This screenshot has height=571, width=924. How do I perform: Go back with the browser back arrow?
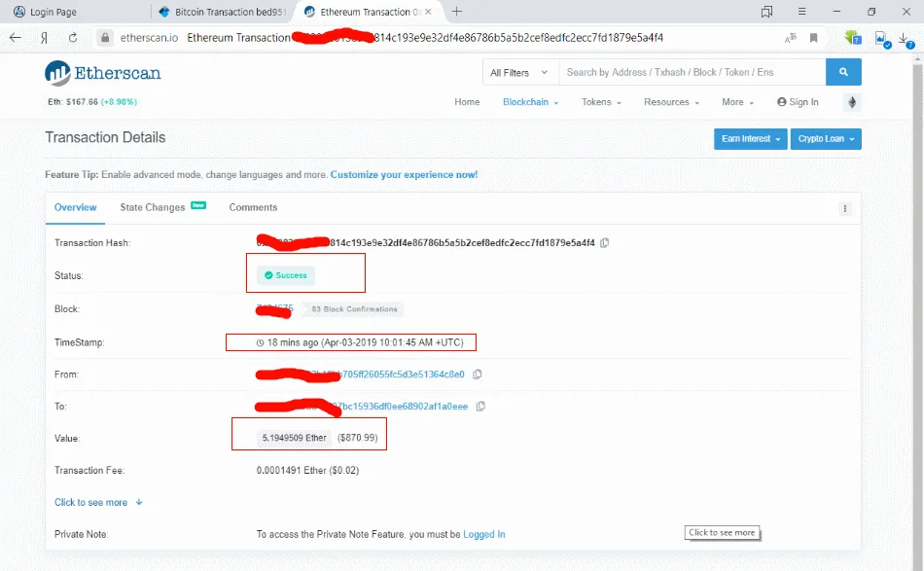(x=16, y=38)
